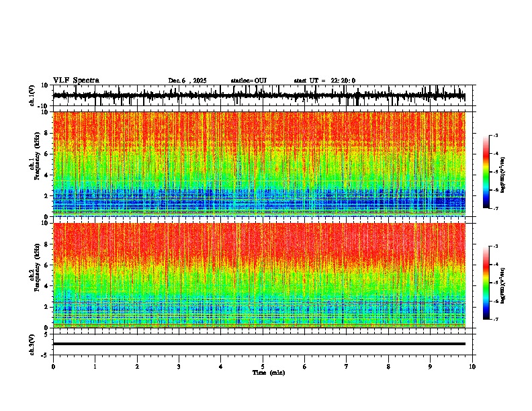Click time axis tick label "4"
This screenshot has height=411, width=532.
[221, 367]
